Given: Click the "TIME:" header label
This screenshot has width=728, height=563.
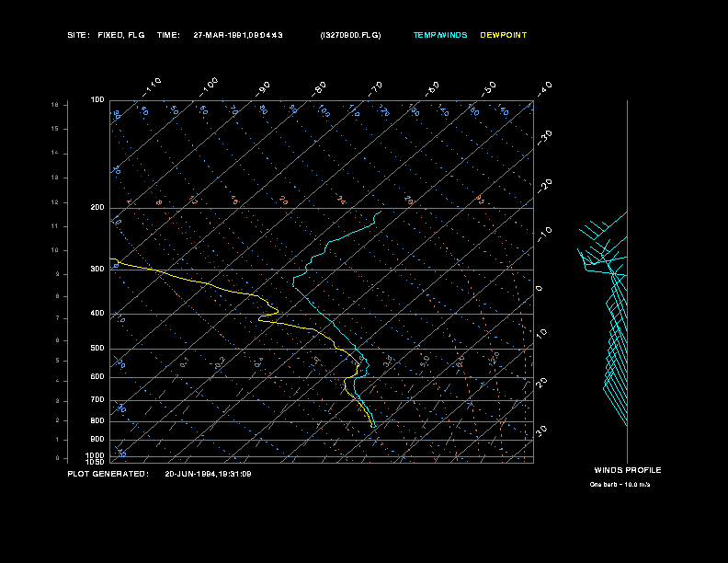Looking at the screenshot, I should click(x=168, y=35).
